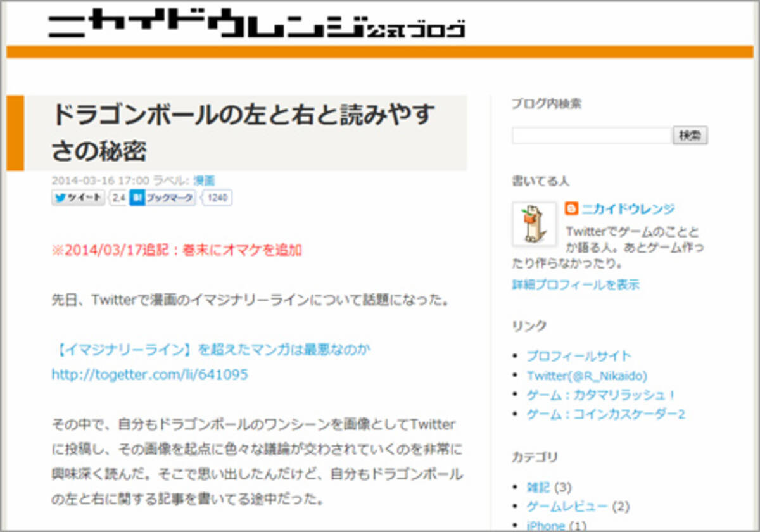
Task: Click the カテゴリ sidebar heading
Action: click(x=535, y=457)
